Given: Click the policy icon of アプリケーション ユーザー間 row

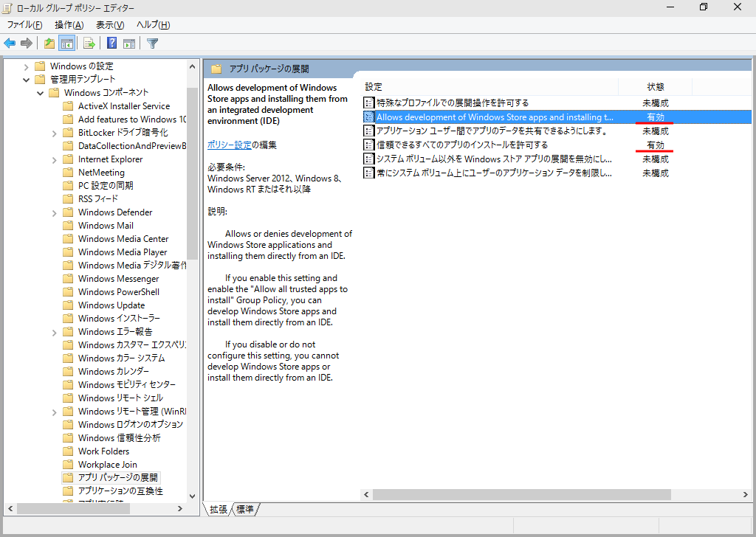Looking at the screenshot, I should coord(369,131).
